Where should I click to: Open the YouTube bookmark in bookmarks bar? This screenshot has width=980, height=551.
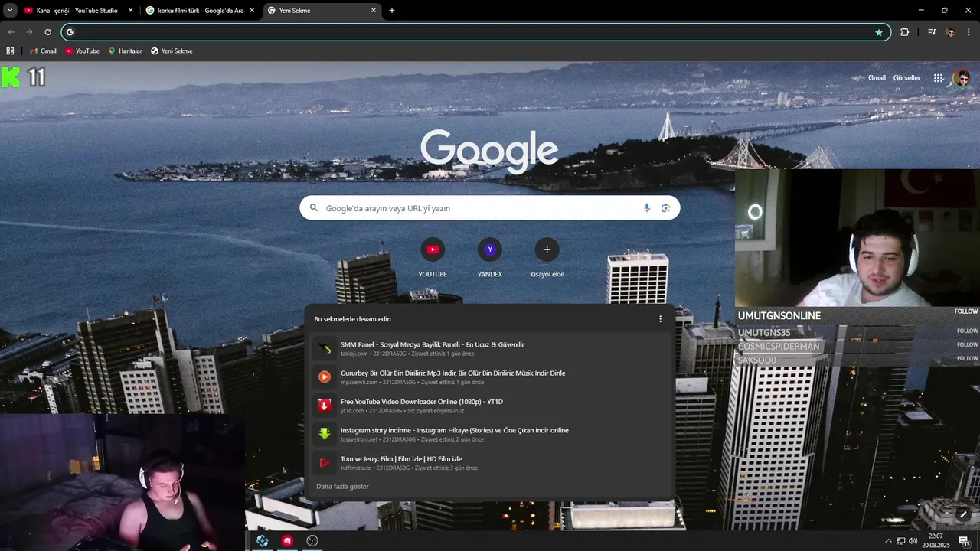[x=82, y=51]
